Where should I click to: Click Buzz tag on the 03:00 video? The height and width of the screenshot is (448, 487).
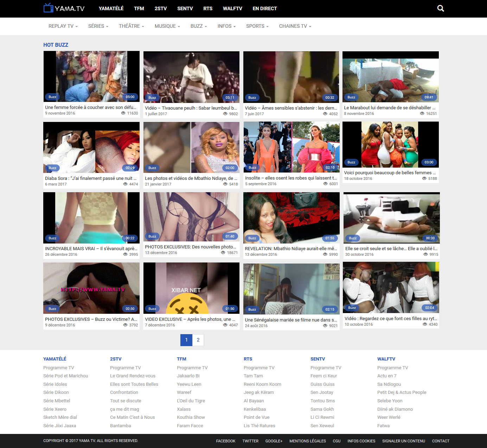351,162
